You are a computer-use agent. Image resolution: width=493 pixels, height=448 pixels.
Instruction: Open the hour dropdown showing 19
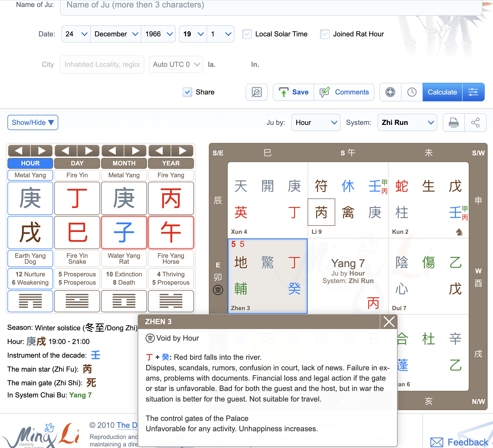tap(193, 34)
